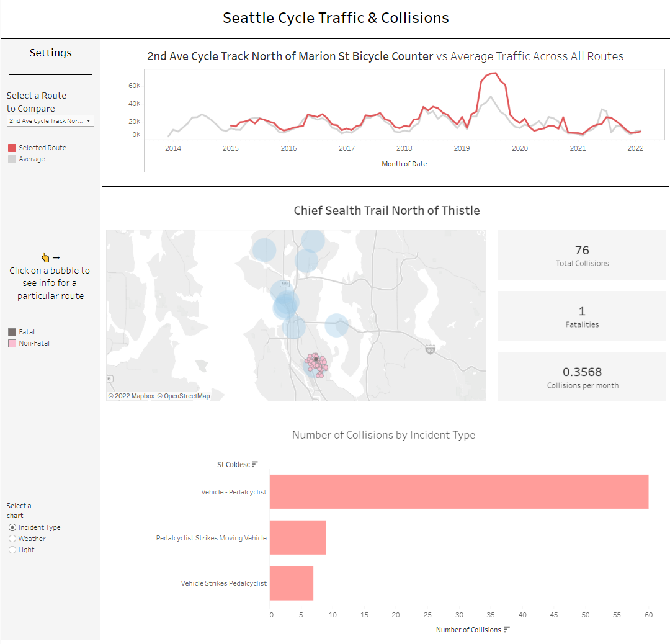Select the Light chart radio button

tap(12, 550)
